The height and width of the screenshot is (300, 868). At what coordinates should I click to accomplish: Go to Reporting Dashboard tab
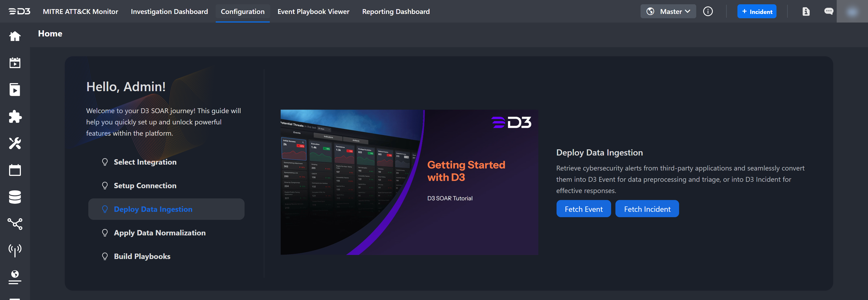395,12
